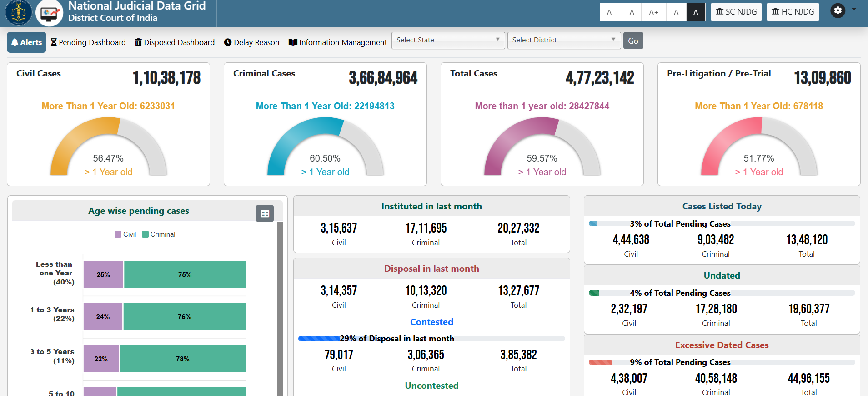This screenshot has height=396, width=868.
Task: Click the hourglass Pending Dashboard icon
Action: click(54, 42)
